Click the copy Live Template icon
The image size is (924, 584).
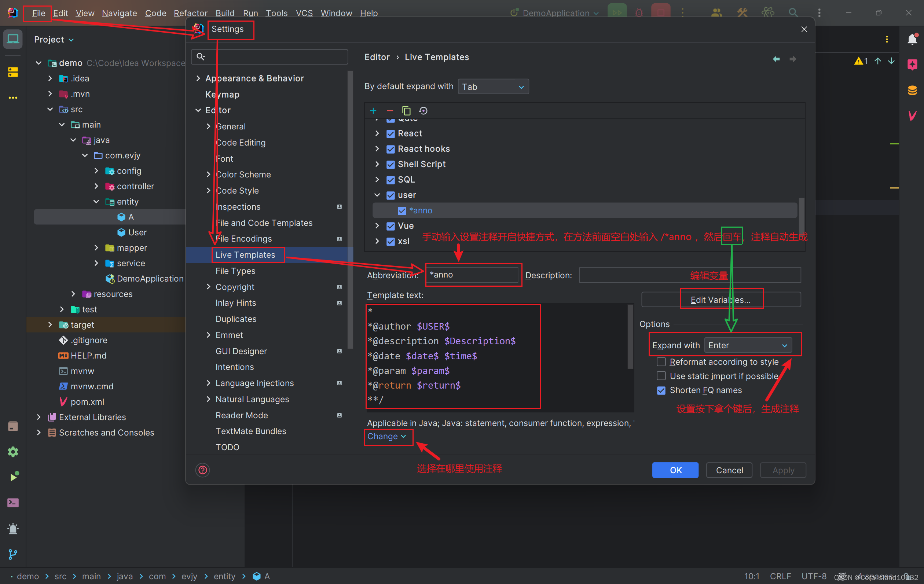coord(407,110)
